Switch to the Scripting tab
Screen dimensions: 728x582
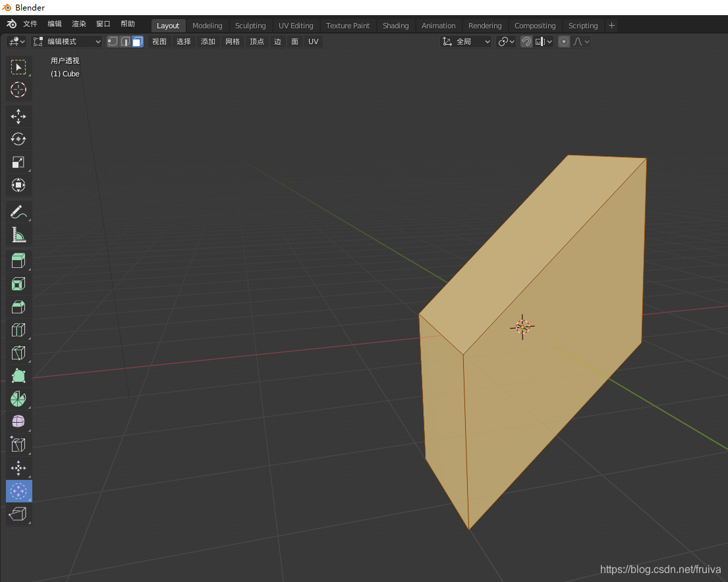click(583, 26)
